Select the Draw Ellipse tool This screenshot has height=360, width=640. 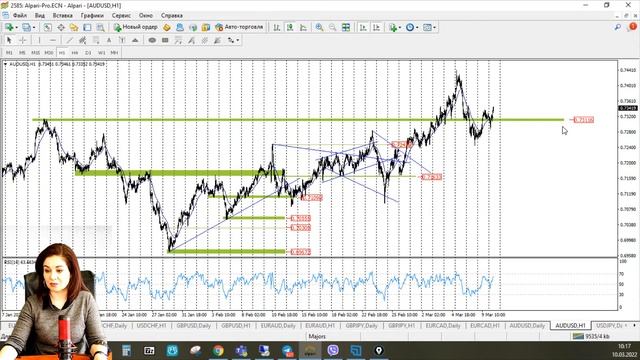click(152, 40)
